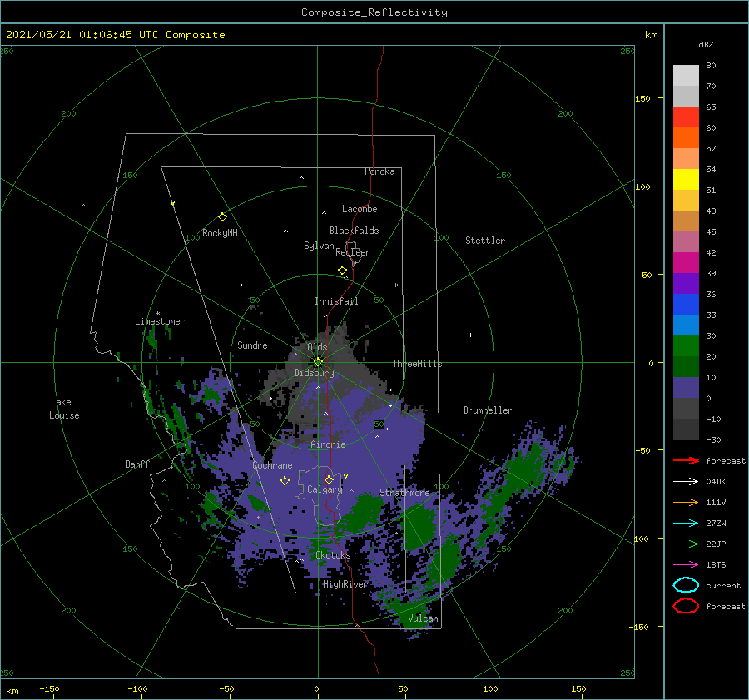Choose the green 20-30 dBZ color band
Image resolution: width=749 pixels, height=700 pixels.
click(686, 346)
